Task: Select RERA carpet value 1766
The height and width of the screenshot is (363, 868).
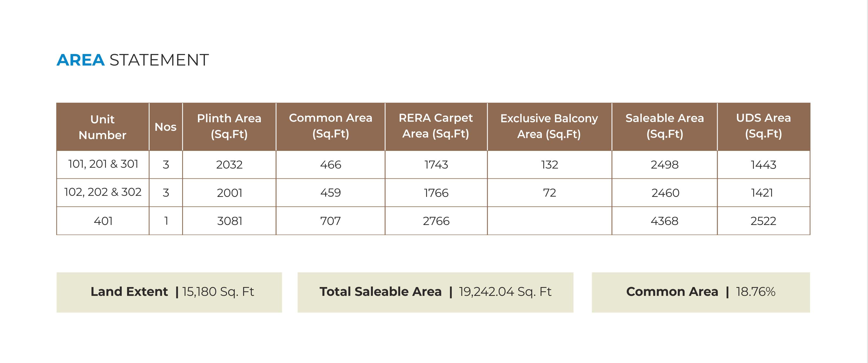Action: click(x=436, y=193)
